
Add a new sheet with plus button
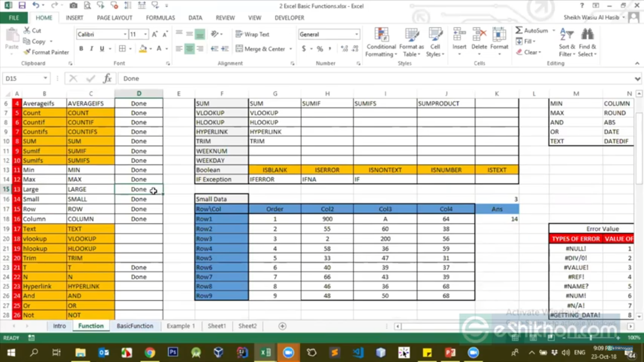[282, 326]
